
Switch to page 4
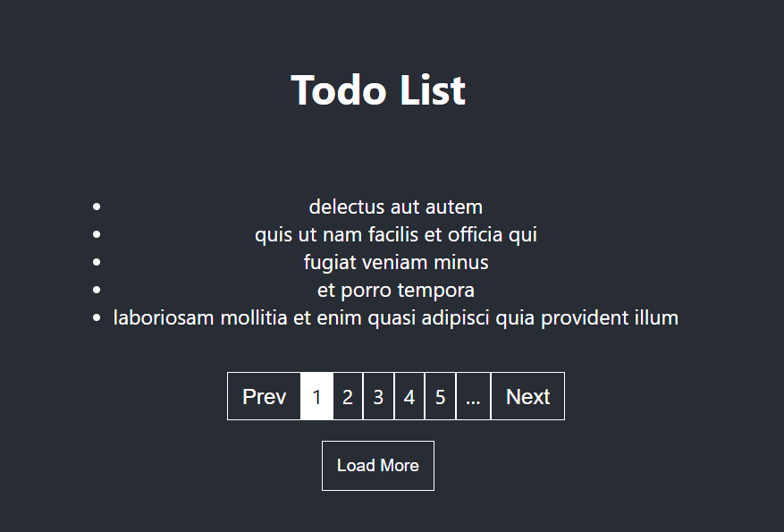(409, 396)
